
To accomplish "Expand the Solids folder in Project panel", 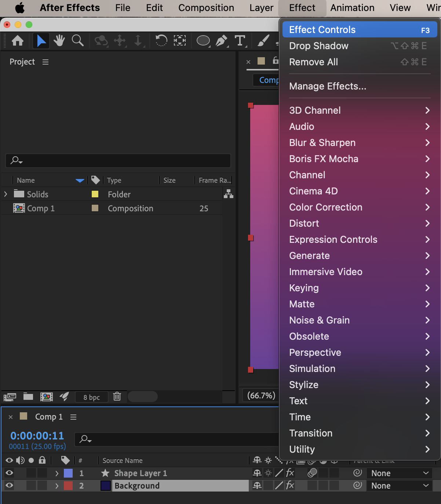I will click(6, 194).
